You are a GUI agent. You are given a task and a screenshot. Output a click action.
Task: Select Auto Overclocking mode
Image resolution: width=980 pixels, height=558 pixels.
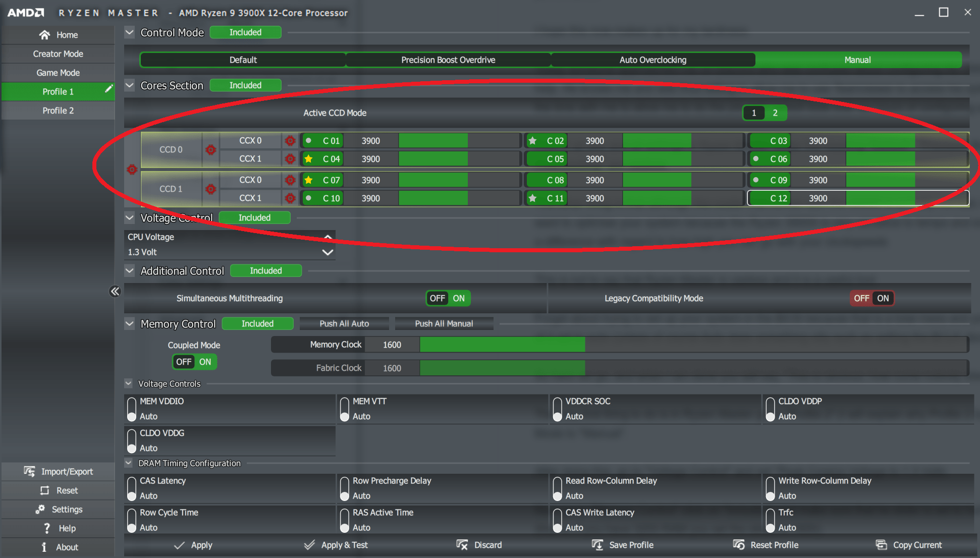pyautogui.click(x=653, y=60)
